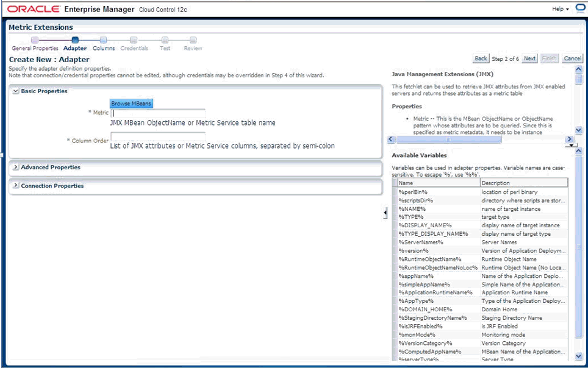Select the %appName% variable row
The image size is (588, 368).
click(480, 276)
